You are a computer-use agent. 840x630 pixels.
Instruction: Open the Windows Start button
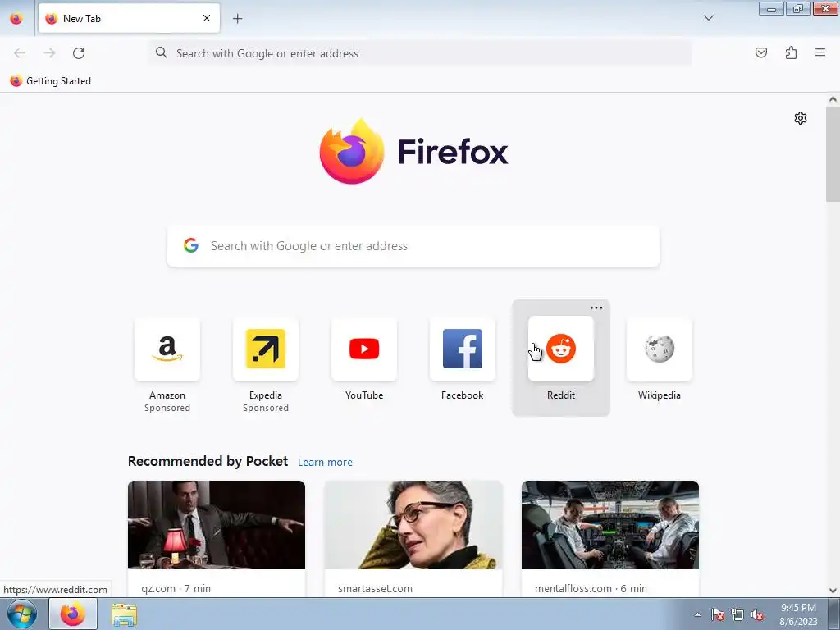tap(21, 614)
